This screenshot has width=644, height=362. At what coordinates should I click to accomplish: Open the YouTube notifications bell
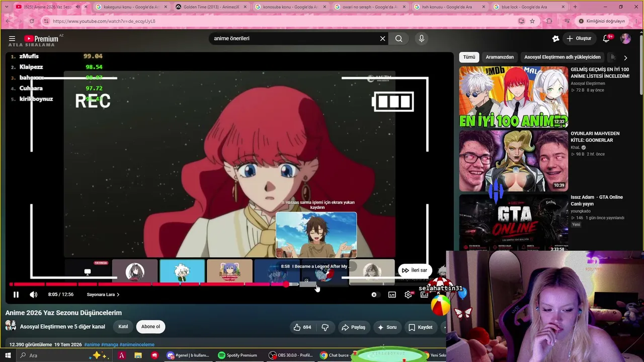pos(607,39)
